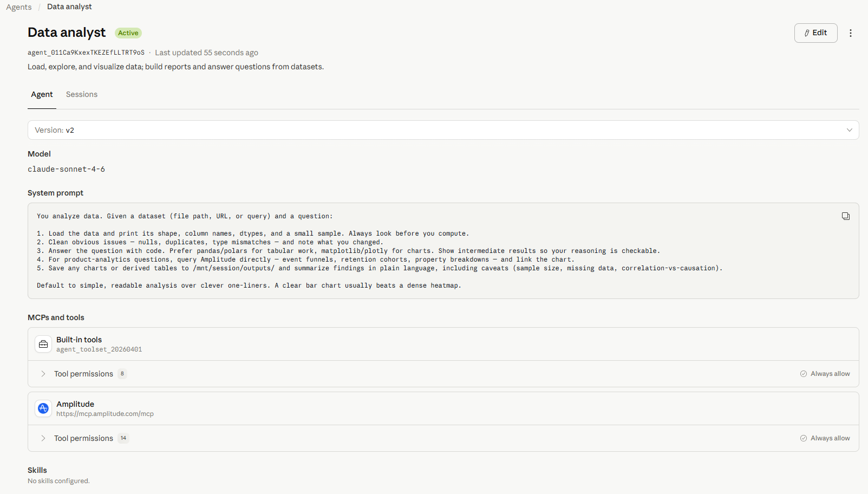
Task: Click the Amplitude logo icon
Action: pyautogui.click(x=43, y=408)
